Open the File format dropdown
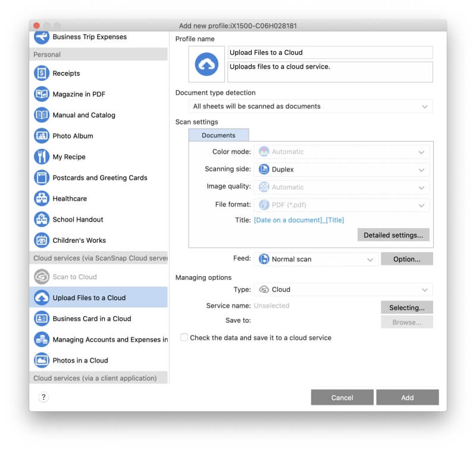 click(x=342, y=205)
